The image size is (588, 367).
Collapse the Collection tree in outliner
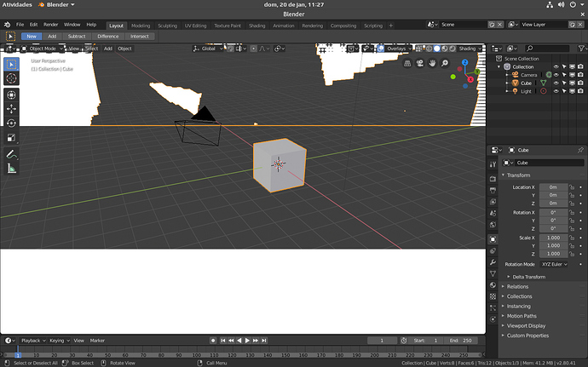(x=499, y=66)
